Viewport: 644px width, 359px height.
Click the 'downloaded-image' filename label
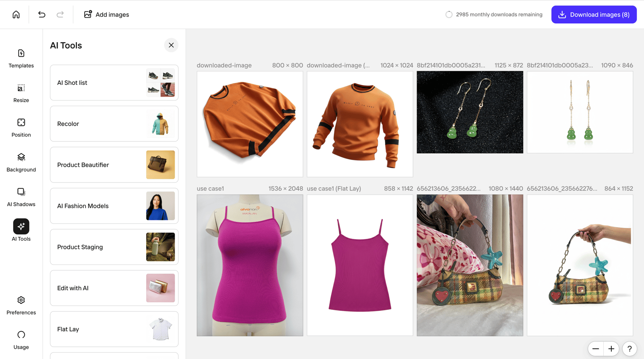pos(224,65)
